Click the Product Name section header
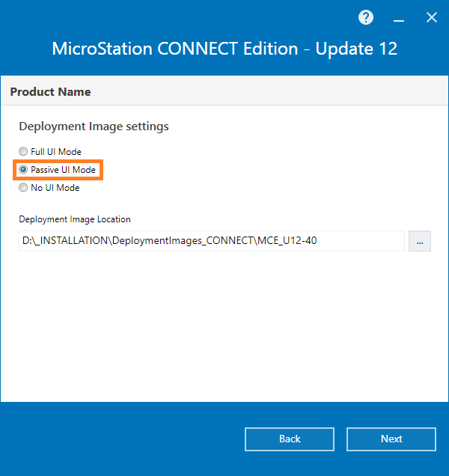The image size is (449, 476). click(50, 91)
